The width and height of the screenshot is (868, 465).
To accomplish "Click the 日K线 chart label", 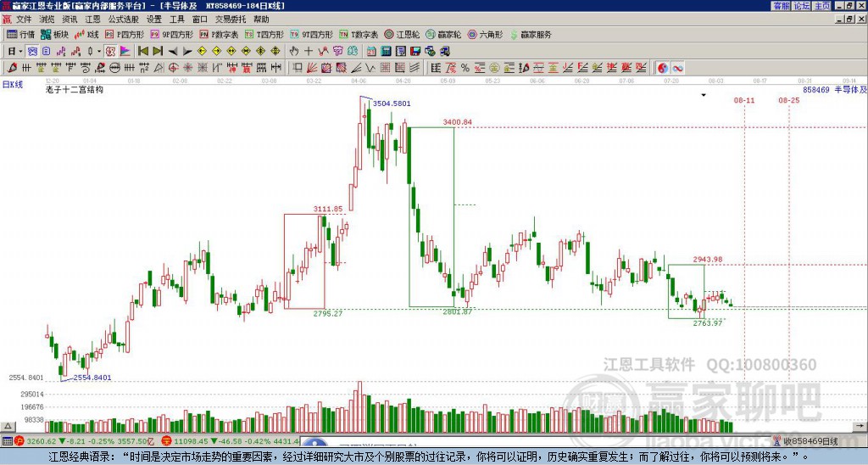I will [x=12, y=85].
